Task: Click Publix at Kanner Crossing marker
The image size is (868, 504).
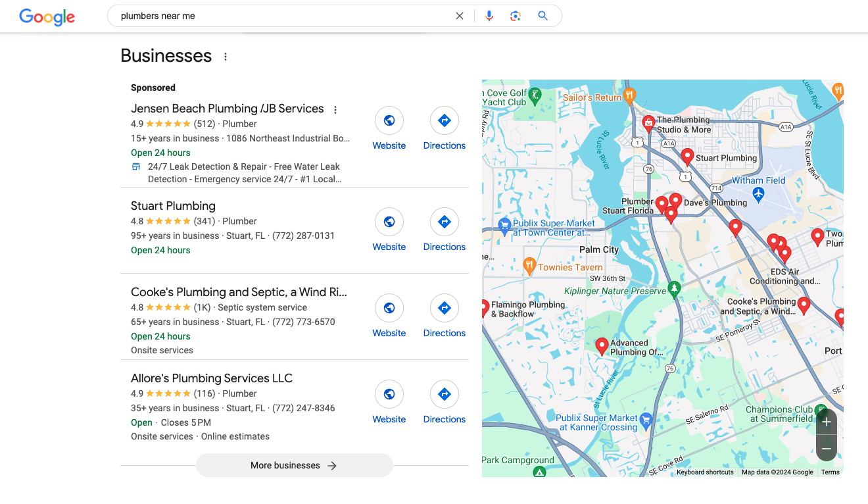Action: pyautogui.click(x=646, y=420)
